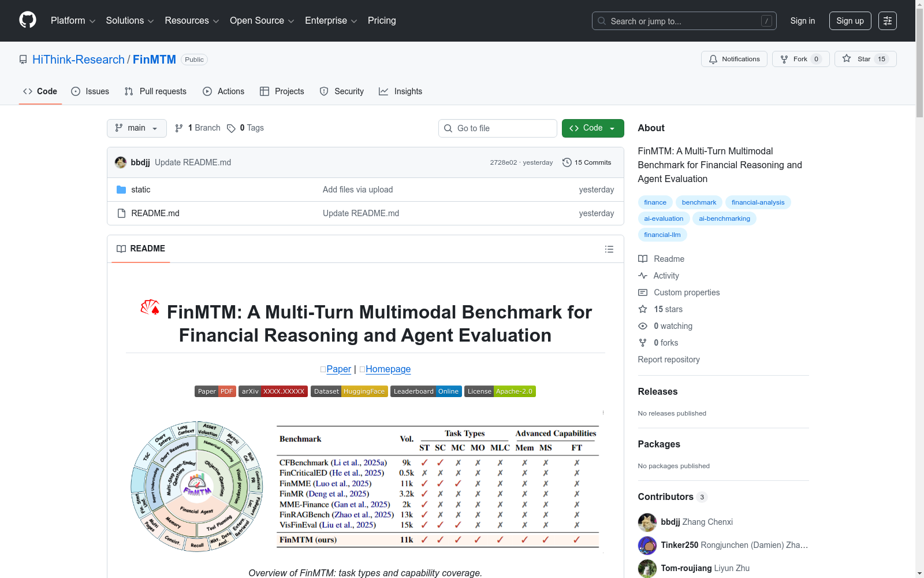Expand the Open Source menu
The height and width of the screenshot is (578, 924).
(262, 21)
